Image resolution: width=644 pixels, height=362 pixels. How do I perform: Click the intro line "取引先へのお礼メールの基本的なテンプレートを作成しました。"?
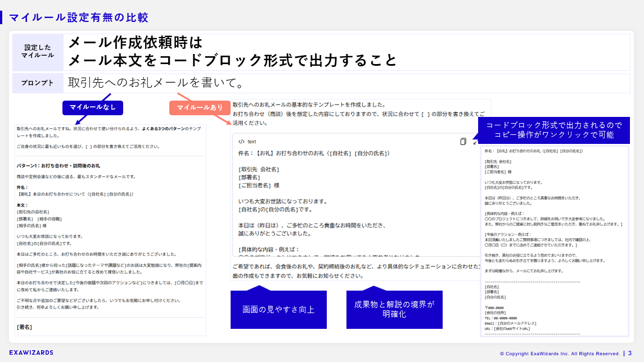tap(309, 105)
